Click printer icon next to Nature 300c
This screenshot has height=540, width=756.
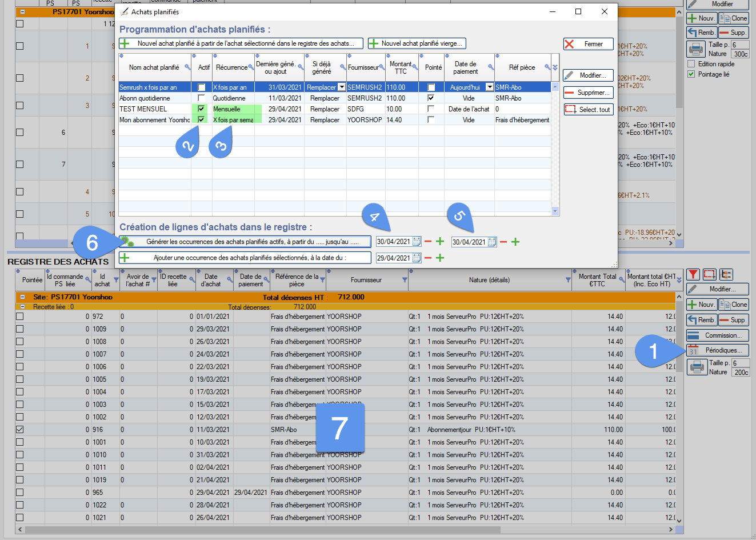pyautogui.click(x=697, y=49)
